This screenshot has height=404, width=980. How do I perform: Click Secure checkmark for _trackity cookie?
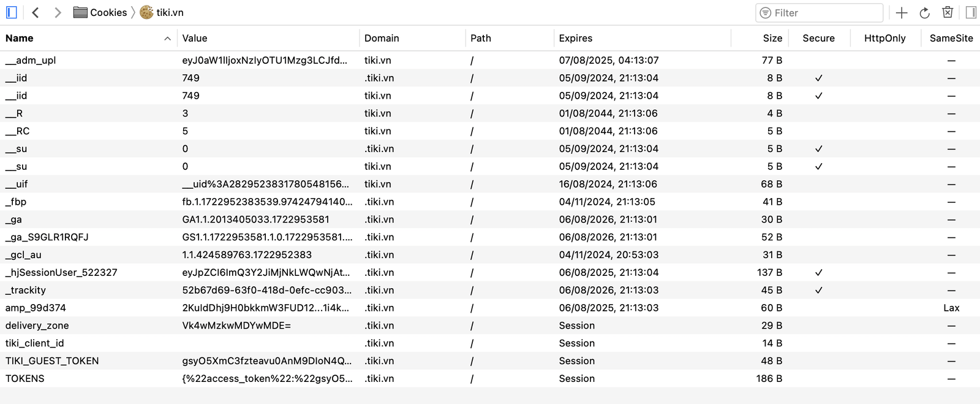pos(818,290)
